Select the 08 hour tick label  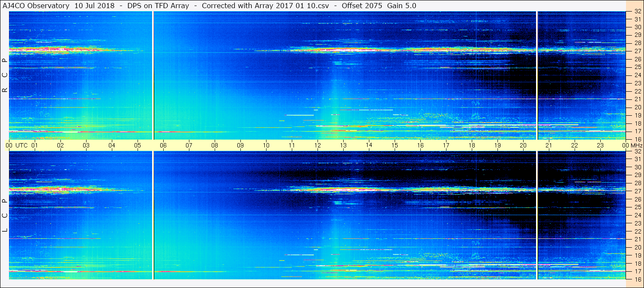click(x=215, y=145)
